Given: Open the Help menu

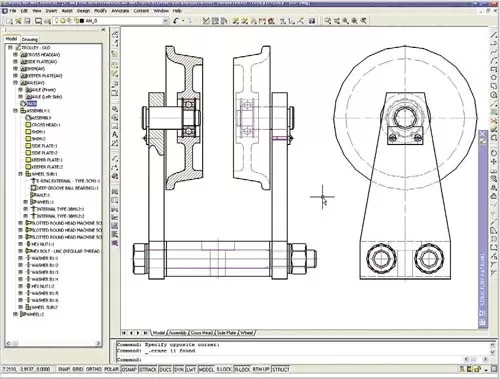Looking at the screenshot, I should click(x=177, y=11).
